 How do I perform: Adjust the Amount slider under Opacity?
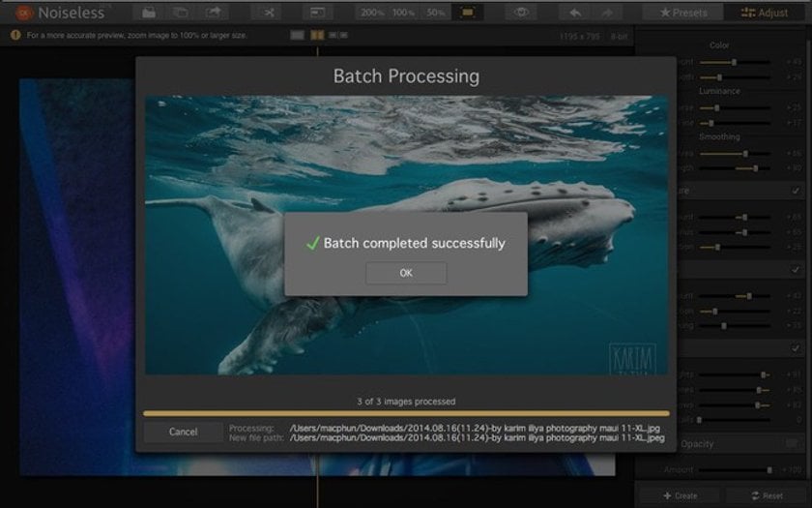click(x=735, y=469)
